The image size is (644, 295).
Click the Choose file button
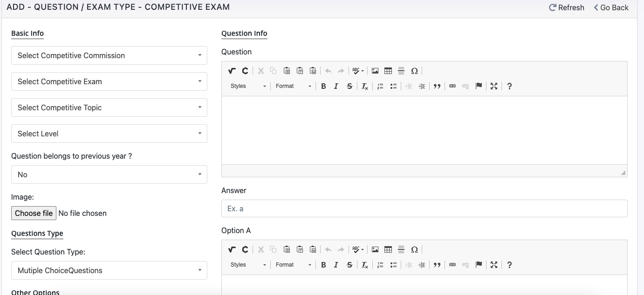coord(34,213)
